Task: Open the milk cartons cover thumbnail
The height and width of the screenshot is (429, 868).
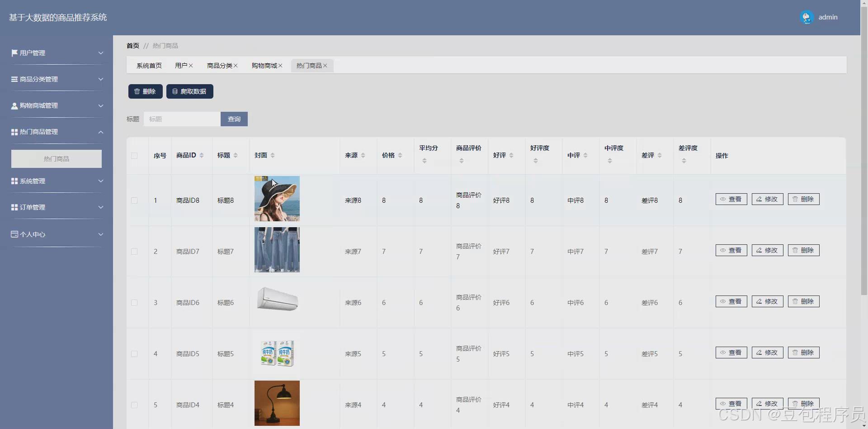Action: point(277,353)
